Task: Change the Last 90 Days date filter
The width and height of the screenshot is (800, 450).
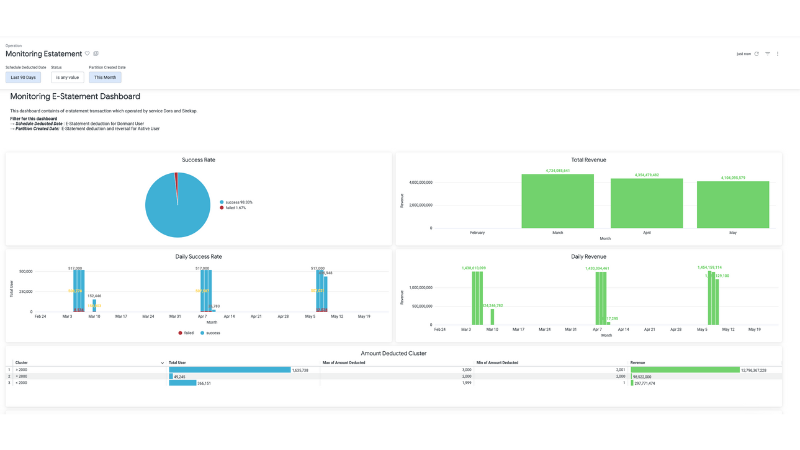Action: click(23, 78)
